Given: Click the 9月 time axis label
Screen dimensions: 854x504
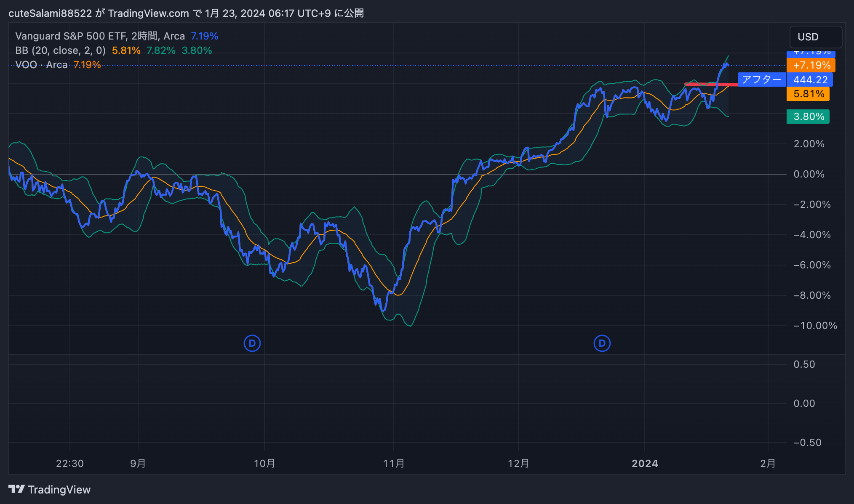Looking at the screenshot, I should (138, 464).
